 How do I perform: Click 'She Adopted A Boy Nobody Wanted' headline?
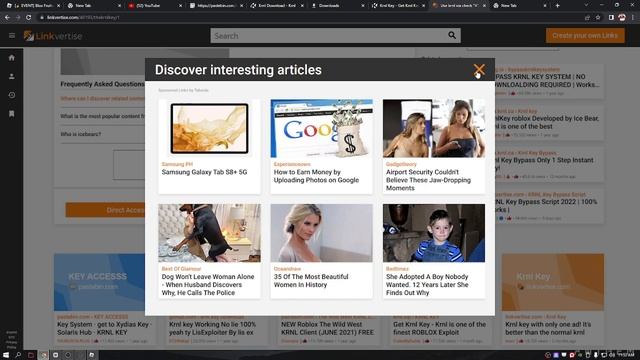click(x=427, y=284)
